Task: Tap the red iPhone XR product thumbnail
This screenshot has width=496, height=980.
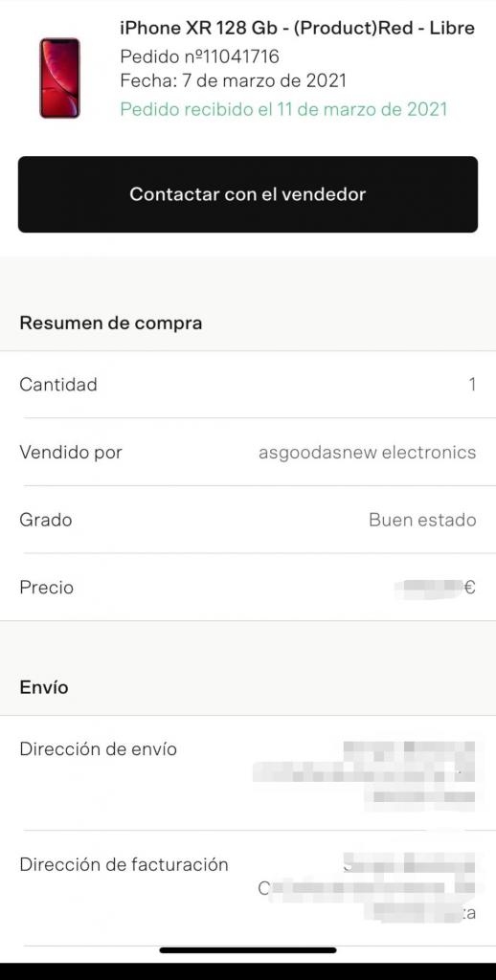Action: coord(60,78)
